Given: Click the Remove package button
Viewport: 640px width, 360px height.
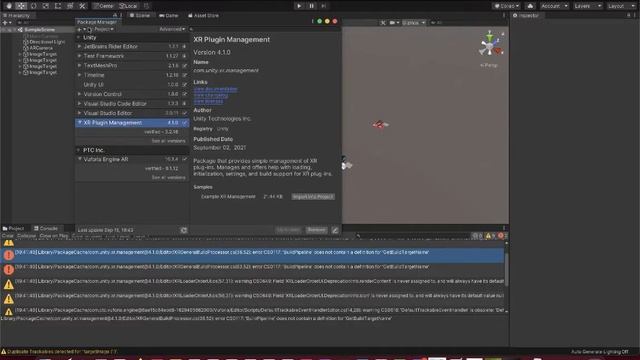Looking at the screenshot, I should click(x=317, y=230).
